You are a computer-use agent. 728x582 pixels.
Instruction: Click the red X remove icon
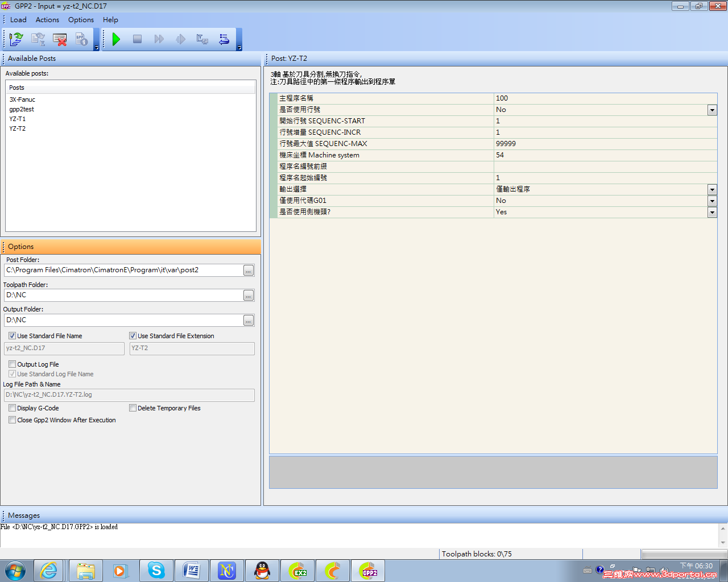[x=60, y=39]
